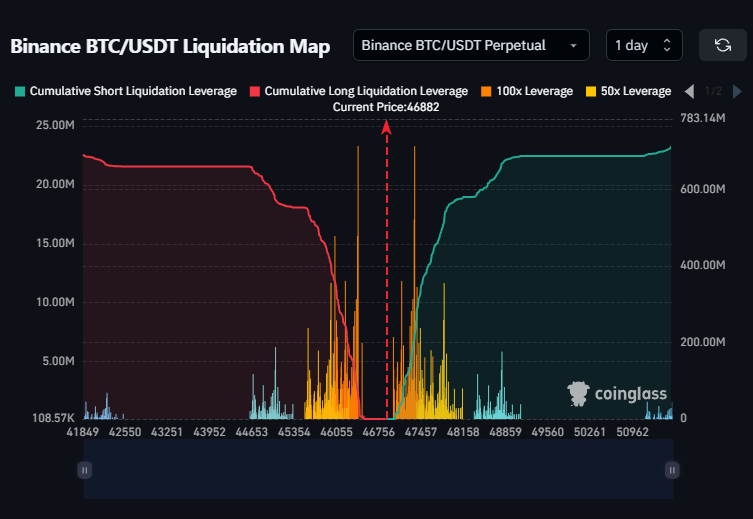Click the 783.14M right axis value
The height and width of the screenshot is (519, 753).
click(x=703, y=118)
